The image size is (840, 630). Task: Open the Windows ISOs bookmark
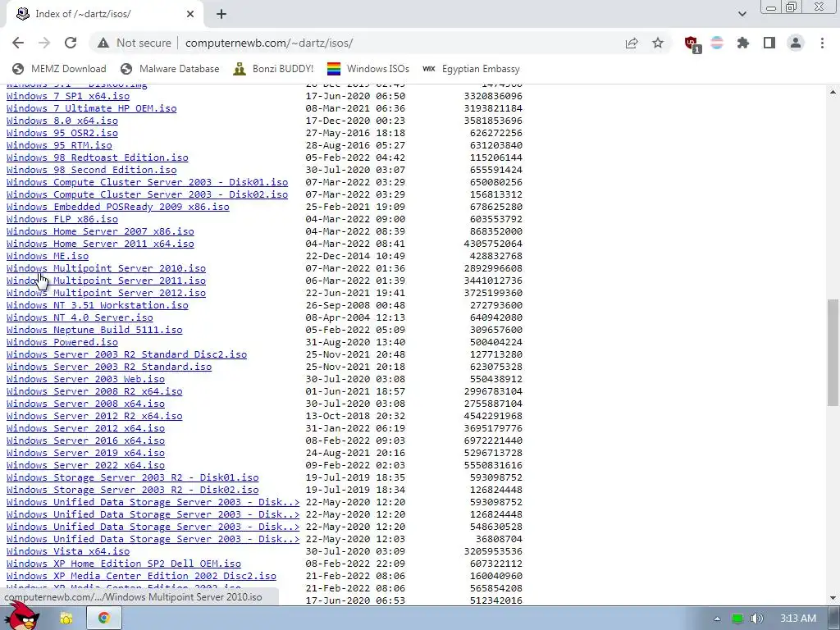pos(368,69)
